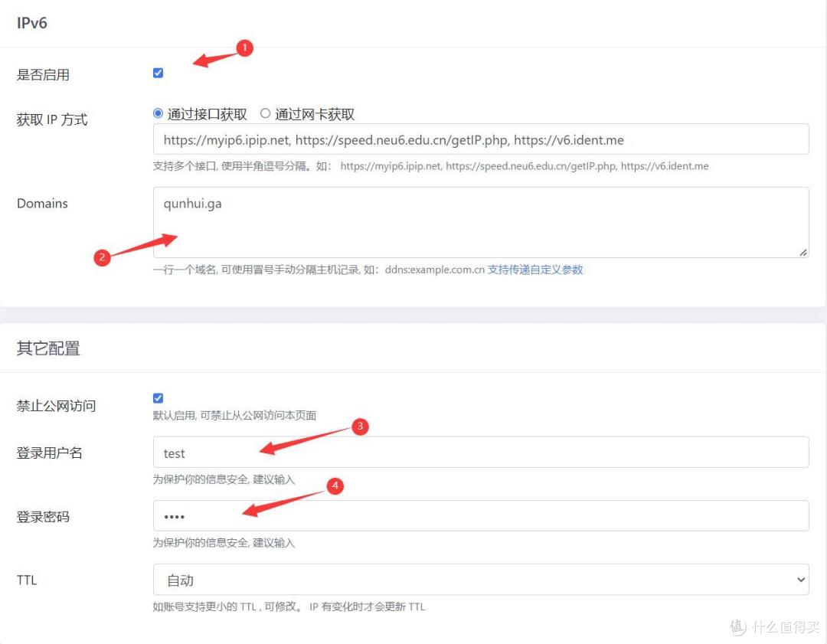Click the red marker numbered 4
The image size is (827, 644).
tap(335, 485)
